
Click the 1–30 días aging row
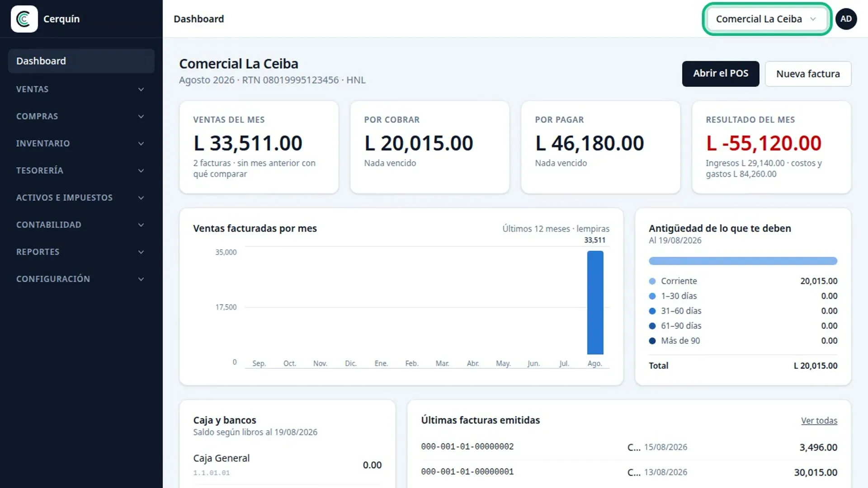tap(743, 296)
